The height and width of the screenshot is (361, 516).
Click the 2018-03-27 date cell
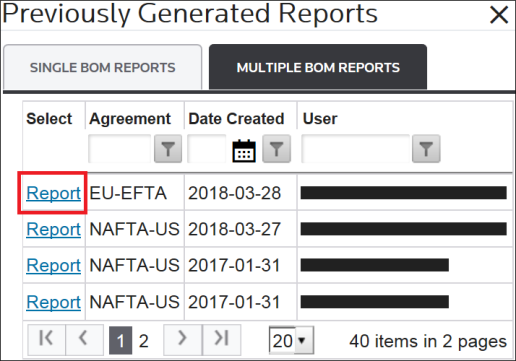(x=240, y=229)
